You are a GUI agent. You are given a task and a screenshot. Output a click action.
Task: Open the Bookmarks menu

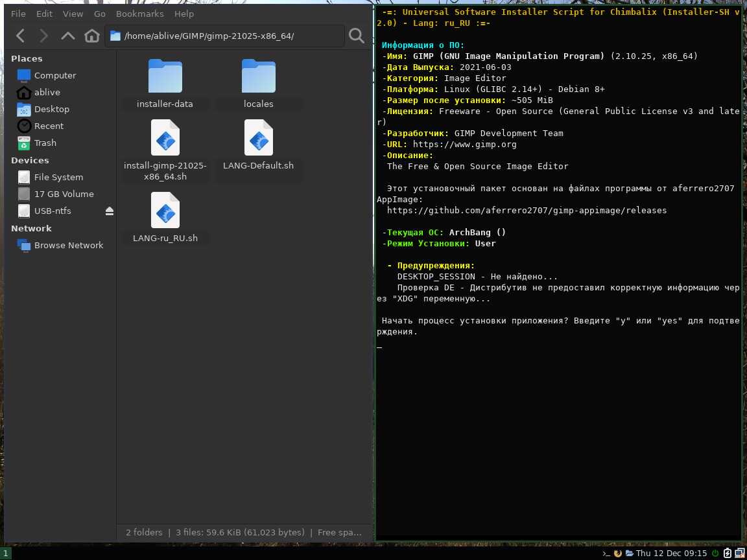pyautogui.click(x=139, y=14)
